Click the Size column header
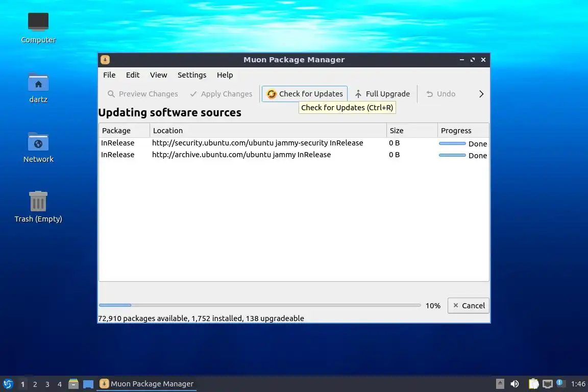The height and width of the screenshot is (392, 588). point(412,130)
